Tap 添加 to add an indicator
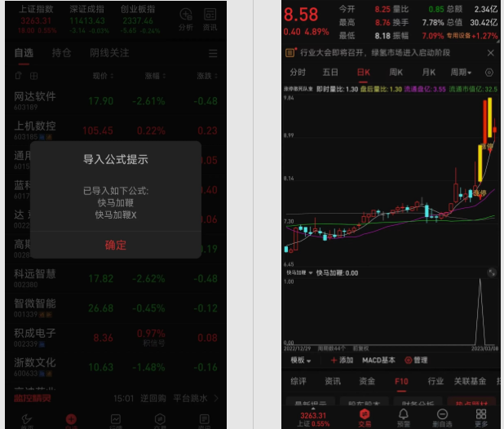The height and width of the screenshot is (429, 504). click(342, 360)
